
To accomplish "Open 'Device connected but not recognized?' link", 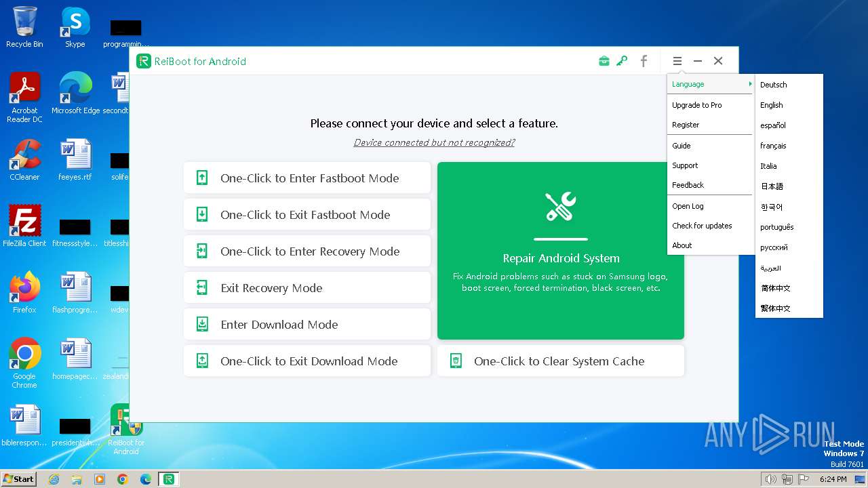I will [x=434, y=142].
